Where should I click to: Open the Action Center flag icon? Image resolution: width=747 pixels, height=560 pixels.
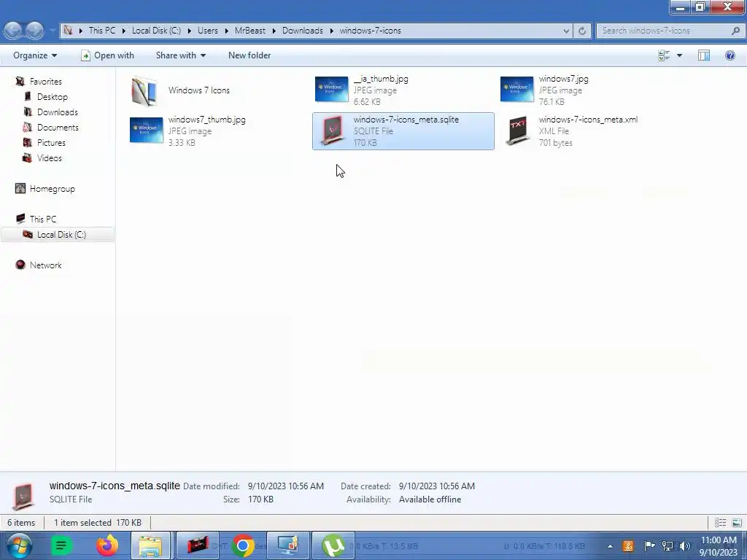coord(649,545)
